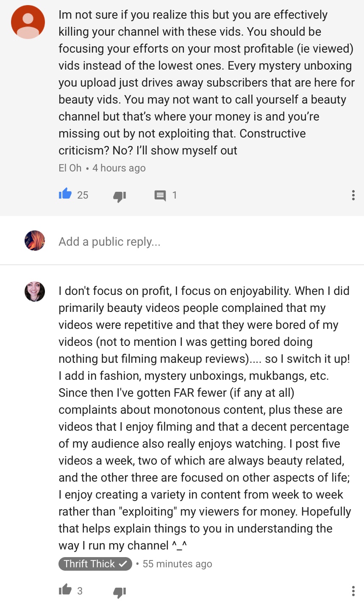Tap El Oh's orange profile avatar
Screen dimensions: 364x611
pyautogui.click(x=28, y=22)
